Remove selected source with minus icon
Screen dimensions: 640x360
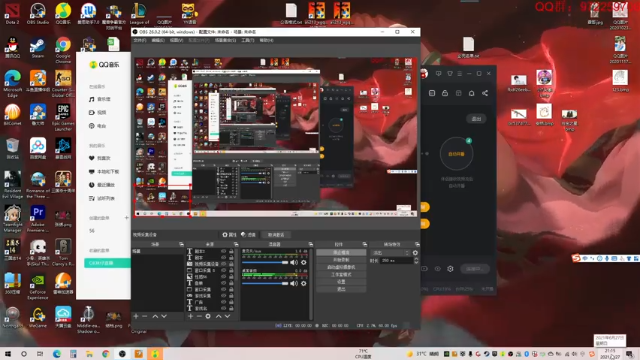tap(199, 316)
